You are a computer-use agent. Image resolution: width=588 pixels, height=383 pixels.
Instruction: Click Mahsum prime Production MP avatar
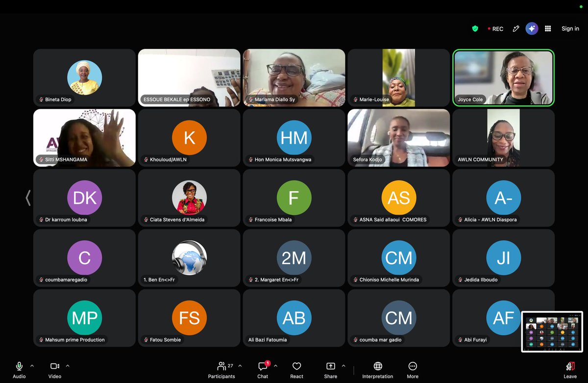pos(84,318)
